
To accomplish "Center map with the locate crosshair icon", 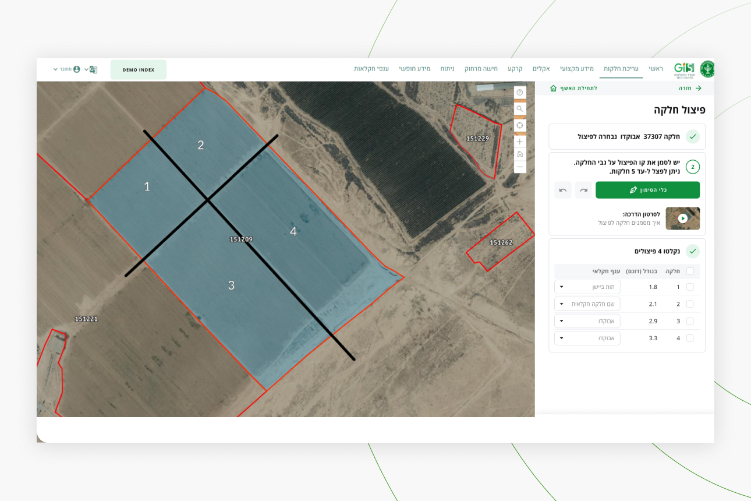I will (x=520, y=125).
